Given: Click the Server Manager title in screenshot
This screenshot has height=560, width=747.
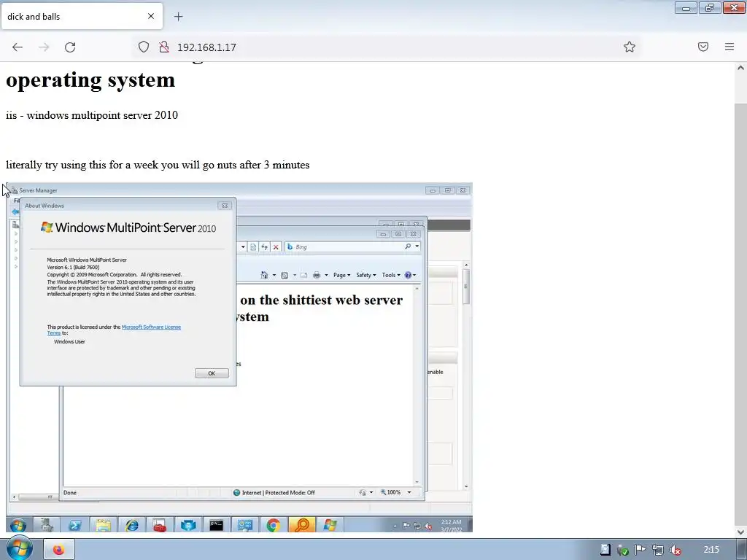Looking at the screenshot, I should tap(38, 190).
